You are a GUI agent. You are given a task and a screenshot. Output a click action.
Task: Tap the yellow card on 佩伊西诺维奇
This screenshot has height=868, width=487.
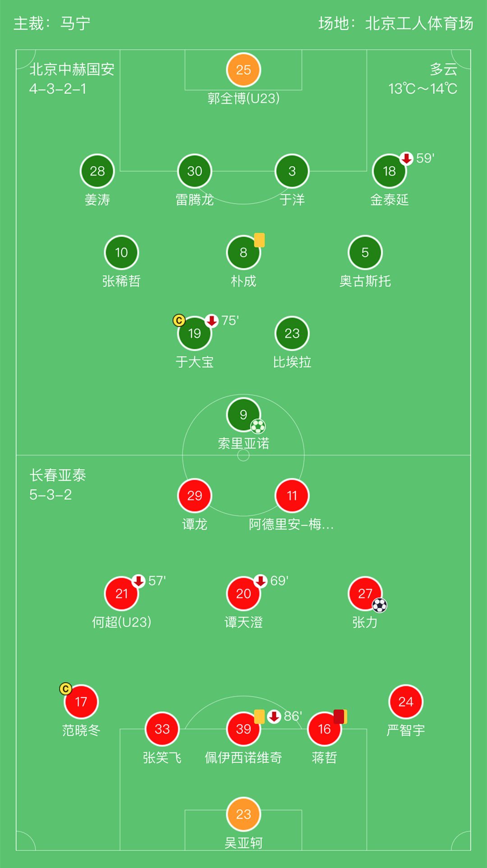(x=259, y=716)
